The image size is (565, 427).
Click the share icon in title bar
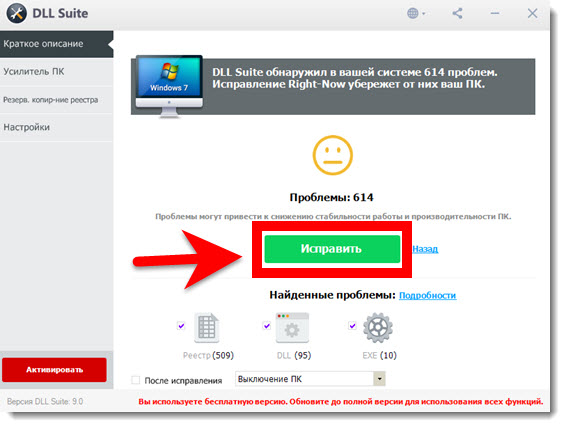coord(457,14)
